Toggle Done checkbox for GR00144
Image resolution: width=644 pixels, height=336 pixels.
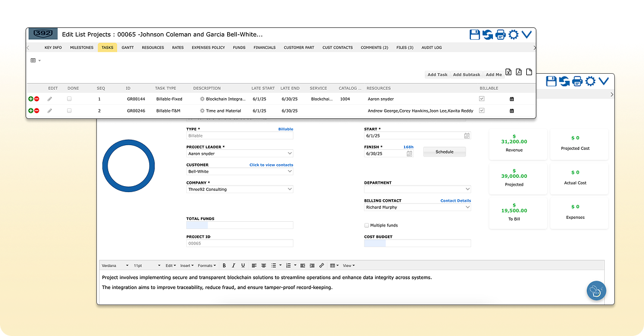69,99
